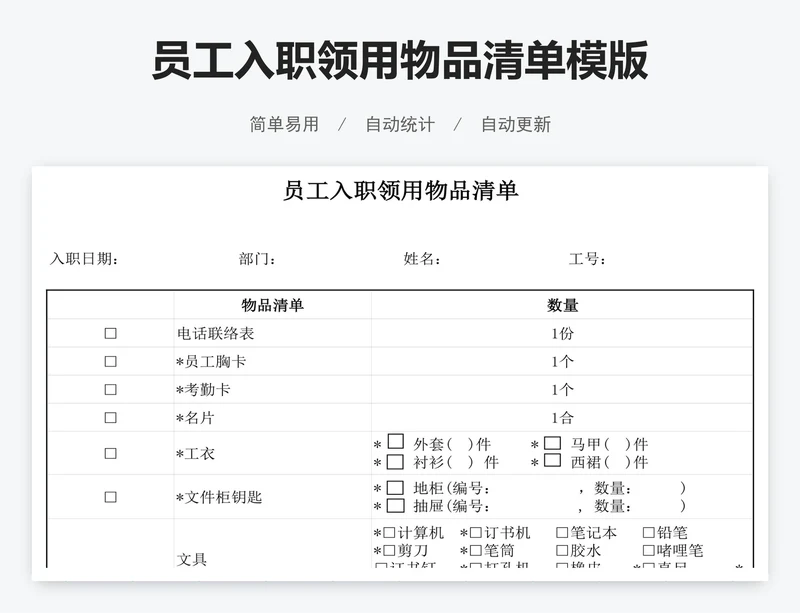
Task: Tick the checkbox for *工衣 row
Action: tap(110, 453)
